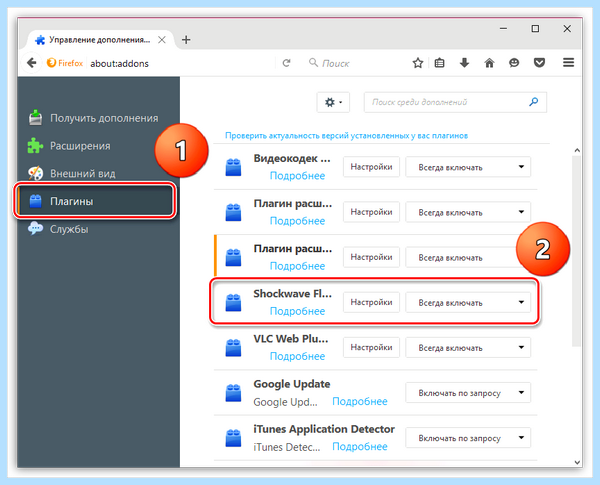Open the bookmarks list icon
The height and width of the screenshot is (485, 600).
[439, 63]
